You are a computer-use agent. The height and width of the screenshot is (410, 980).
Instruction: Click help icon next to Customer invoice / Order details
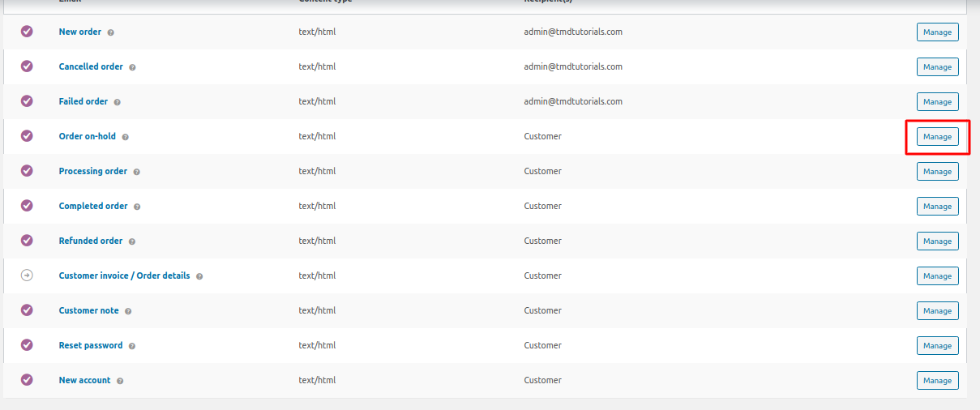pos(199,276)
